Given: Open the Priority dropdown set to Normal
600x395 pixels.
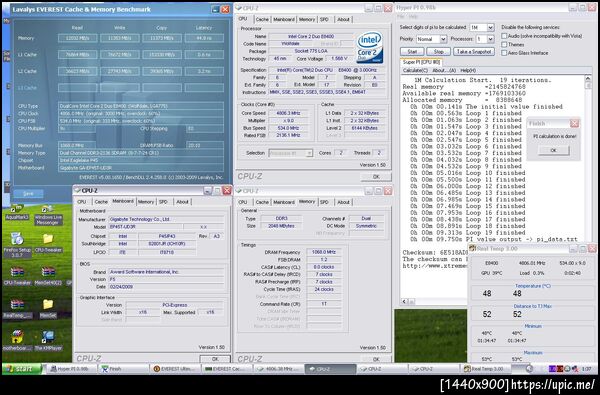Looking at the screenshot, I should (x=443, y=39).
